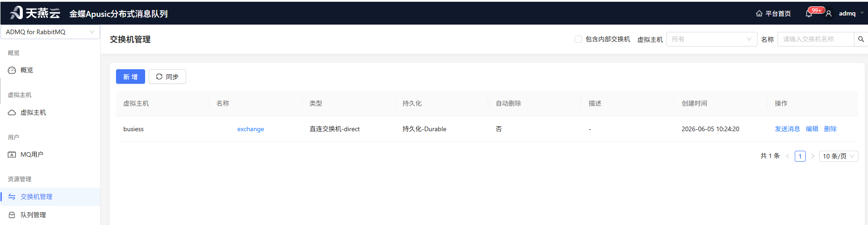Click the 队列管理 queue icon

pyautogui.click(x=12, y=215)
